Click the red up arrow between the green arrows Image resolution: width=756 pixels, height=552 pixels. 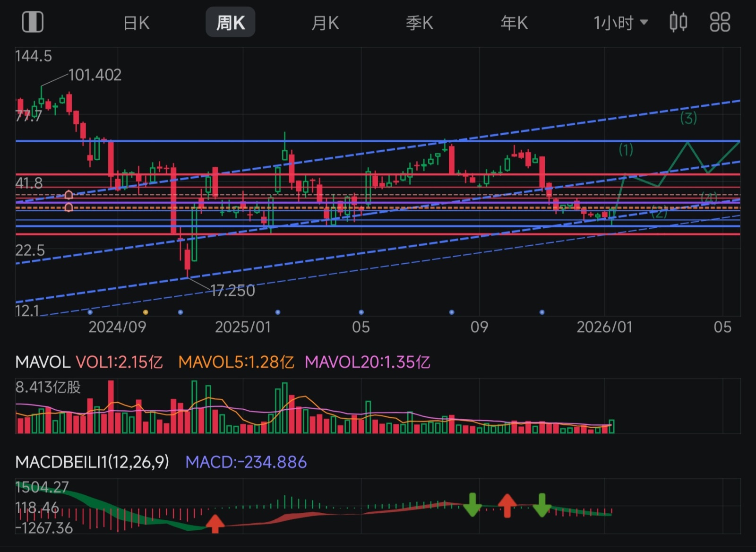click(x=507, y=505)
